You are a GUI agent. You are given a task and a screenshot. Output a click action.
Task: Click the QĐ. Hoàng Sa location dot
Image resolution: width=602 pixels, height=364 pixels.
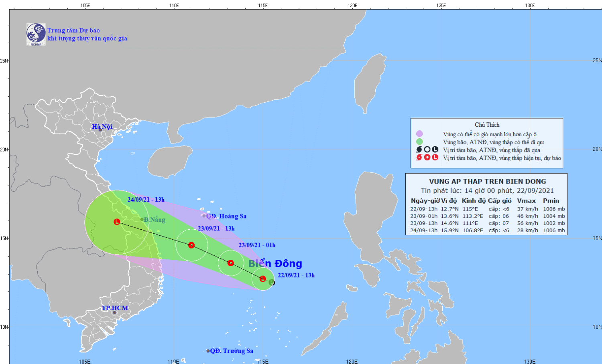point(204,216)
